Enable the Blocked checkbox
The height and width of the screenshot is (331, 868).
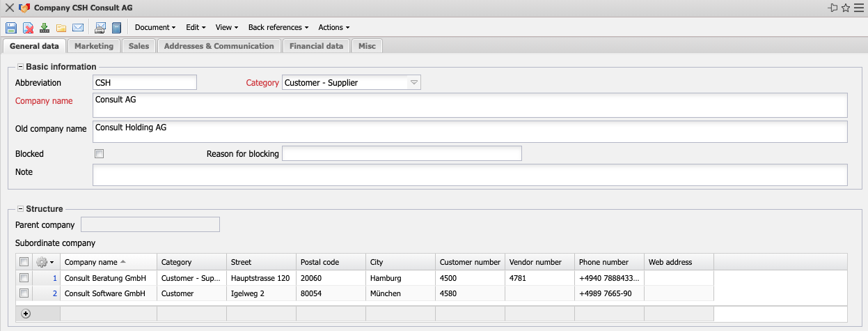point(99,153)
